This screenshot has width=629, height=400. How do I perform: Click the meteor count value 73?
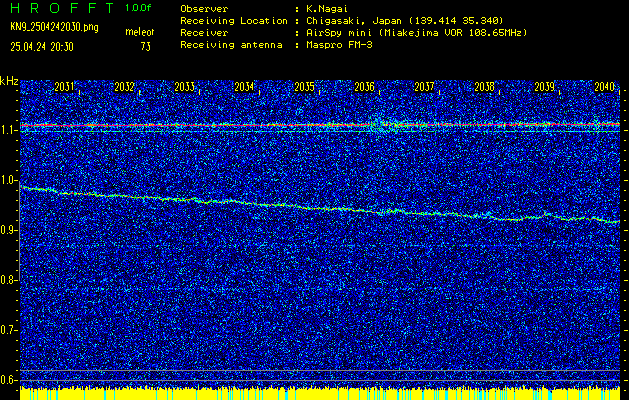[146, 47]
